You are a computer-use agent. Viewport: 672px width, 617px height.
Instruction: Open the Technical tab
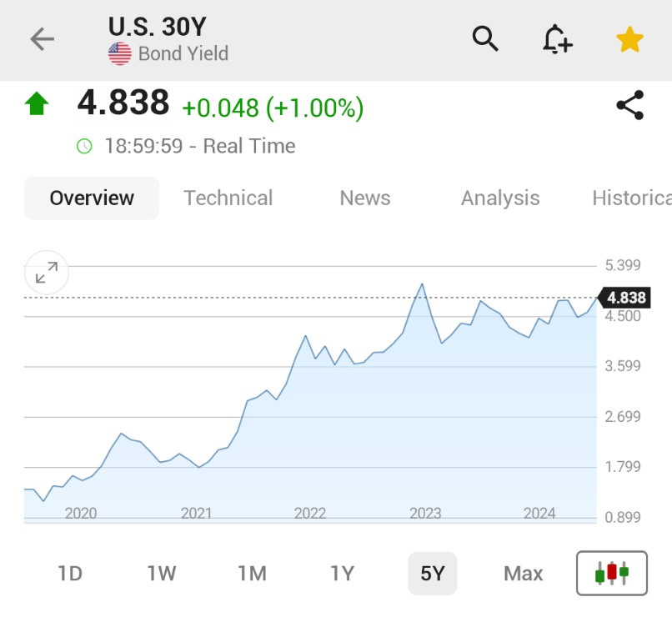[x=228, y=198]
